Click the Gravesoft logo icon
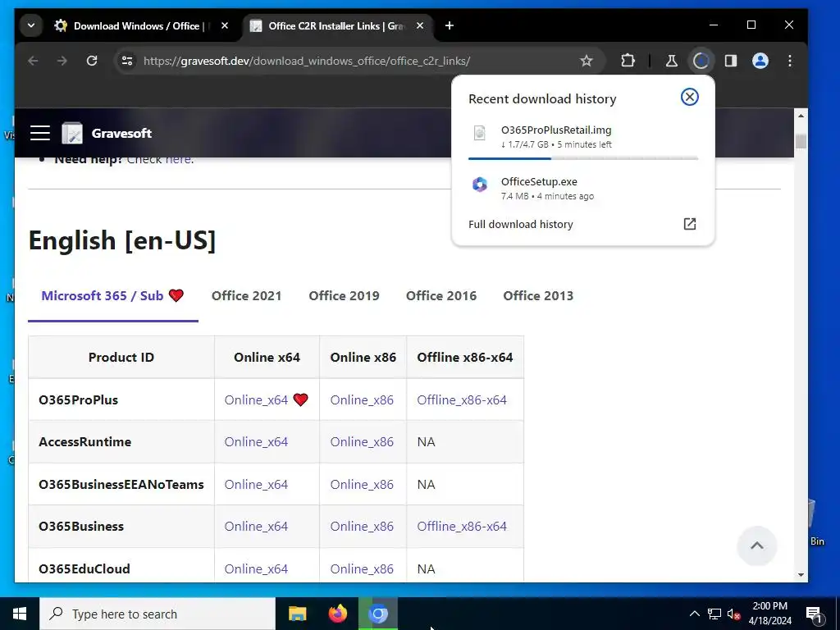The image size is (840, 630). [72, 133]
